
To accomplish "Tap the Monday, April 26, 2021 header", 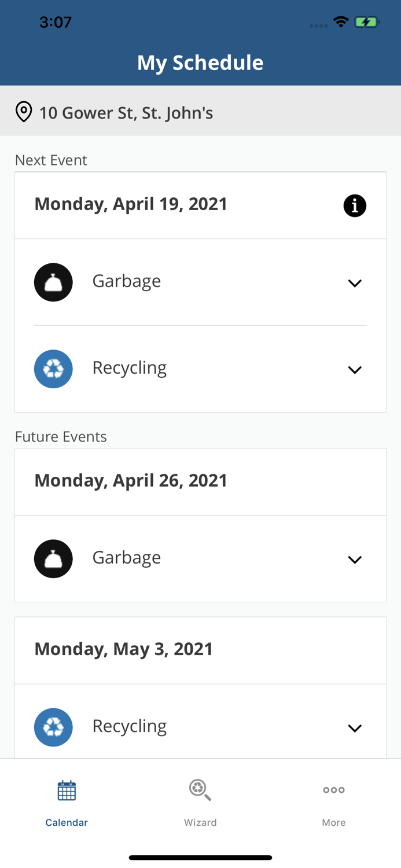I will point(131,480).
